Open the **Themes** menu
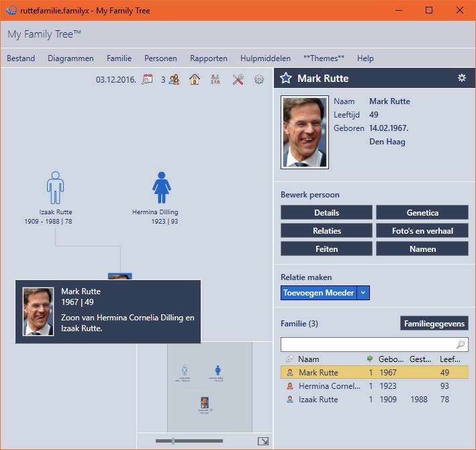The image size is (476, 450). [324, 58]
